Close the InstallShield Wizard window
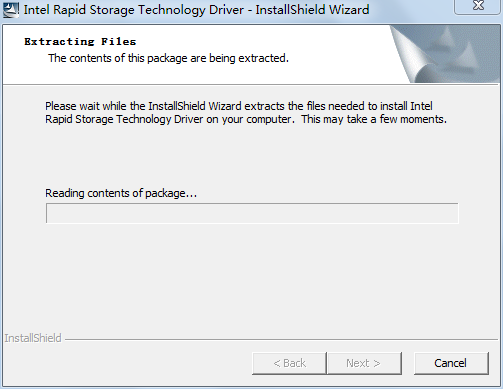Image resolution: width=503 pixels, height=389 pixels. click(478, 6)
